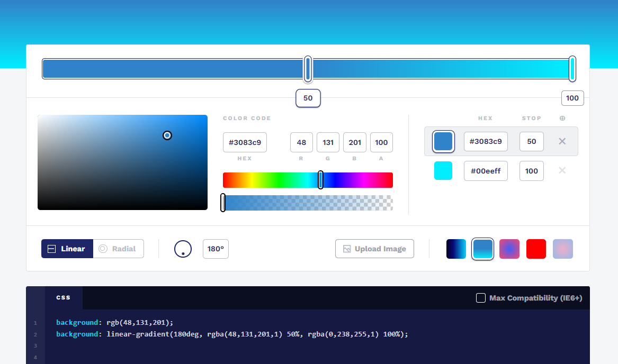The height and width of the screenshot is (364, 618).
Task: Open the CSS code tab
Action: [x=64, y=297]
